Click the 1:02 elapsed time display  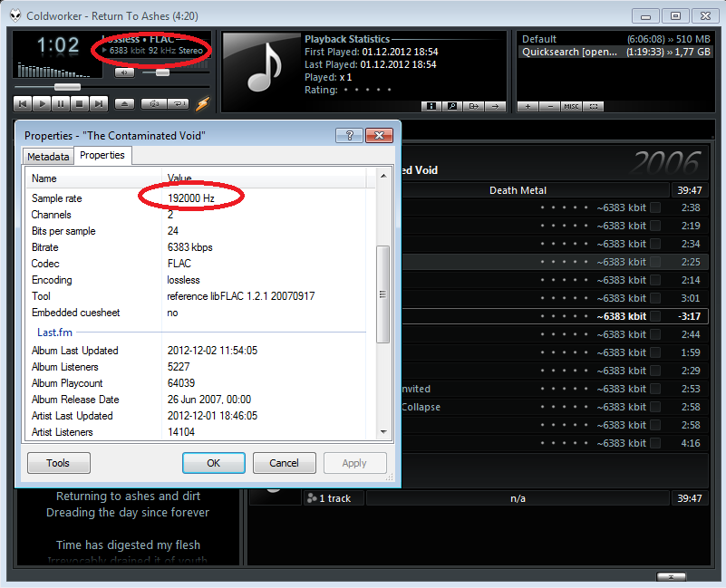click(58, 45)
